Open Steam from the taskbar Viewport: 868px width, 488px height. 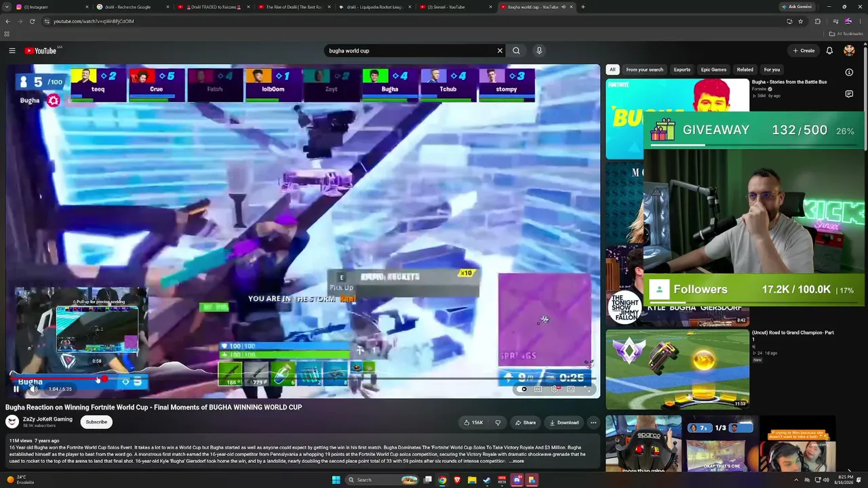(x=487, y=480)
